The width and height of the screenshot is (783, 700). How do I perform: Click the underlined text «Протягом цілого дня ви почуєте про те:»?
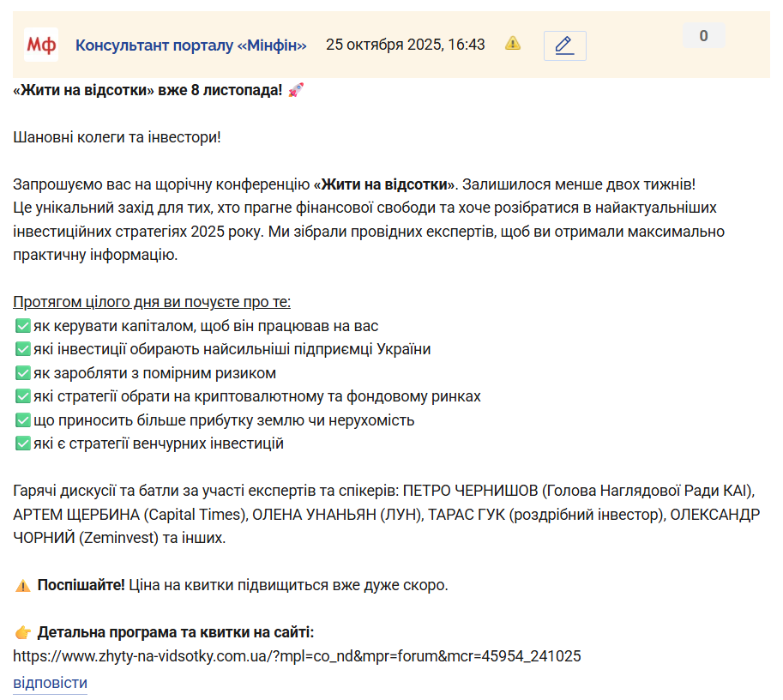(152, 302)
